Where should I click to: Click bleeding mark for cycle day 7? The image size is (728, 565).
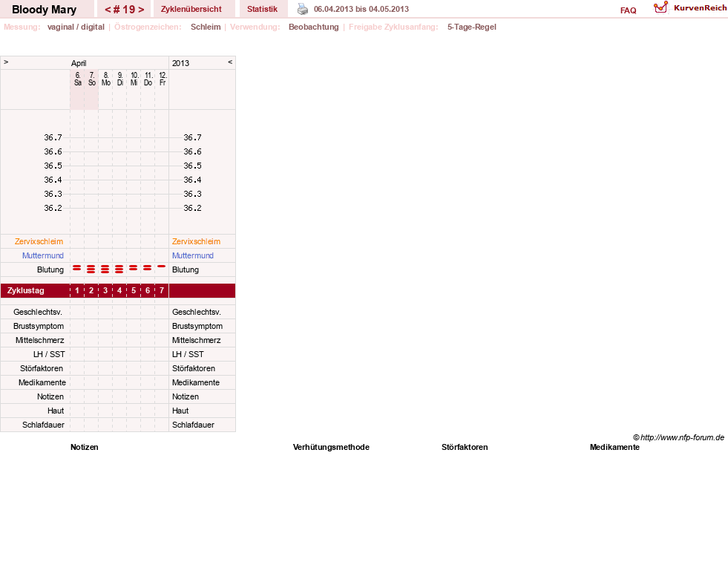(161, 267)
